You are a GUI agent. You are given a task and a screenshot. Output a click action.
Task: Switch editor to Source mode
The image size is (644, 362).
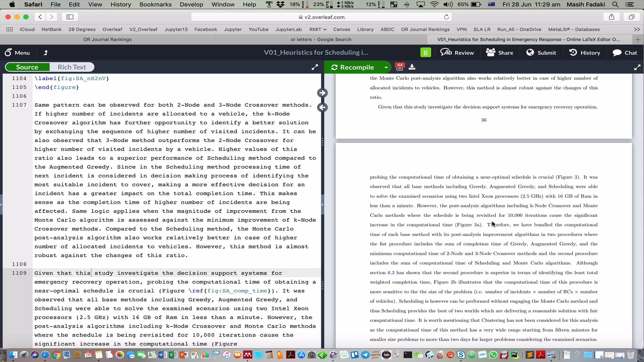pos(27,67)
